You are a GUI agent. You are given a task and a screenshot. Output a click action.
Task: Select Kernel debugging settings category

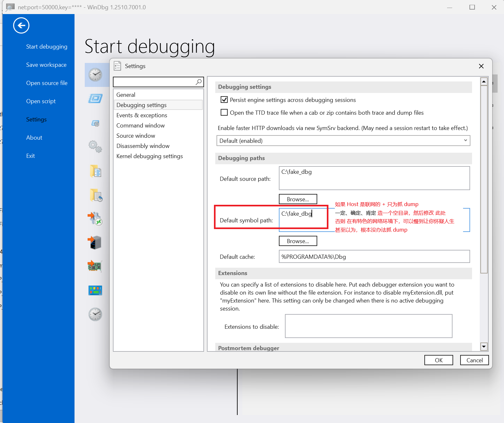158,156
